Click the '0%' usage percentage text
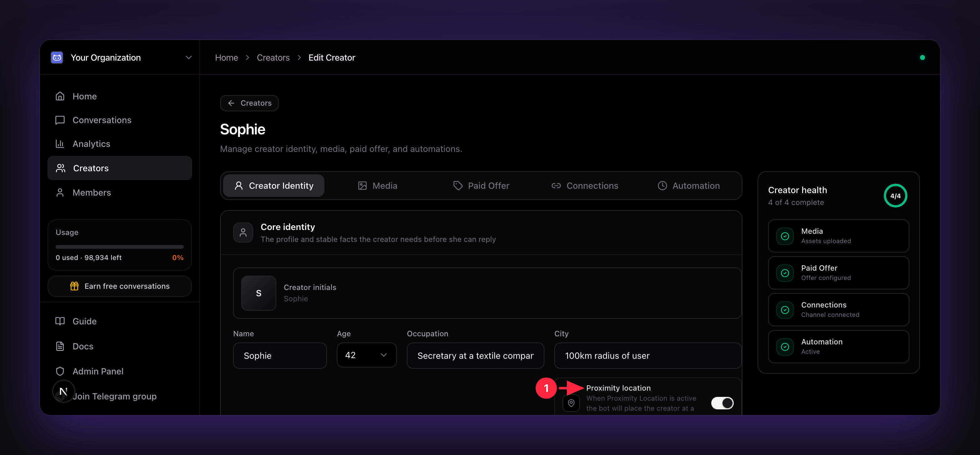Image resolution: width=980 pixels, height=455 pixels. [x=178, y=257]
